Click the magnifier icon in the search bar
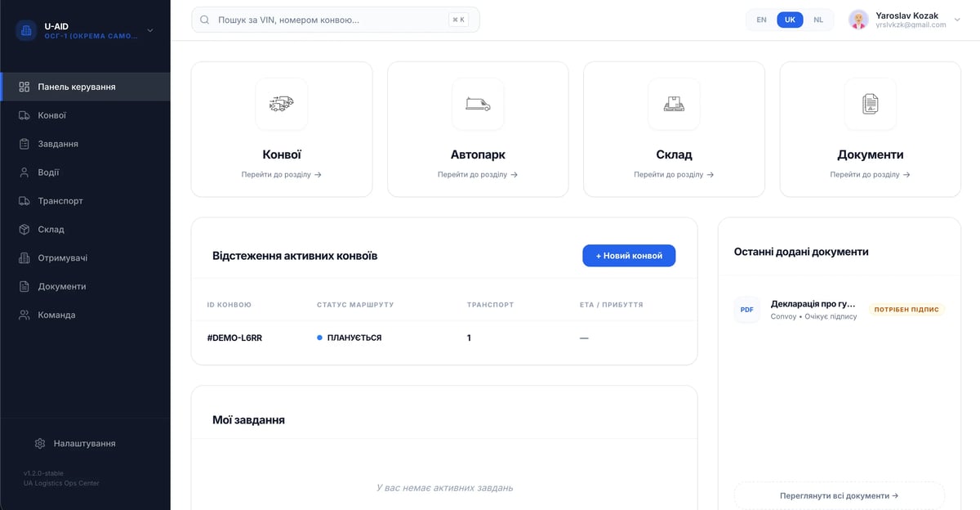The image size is (980, 510). point(204,20)
